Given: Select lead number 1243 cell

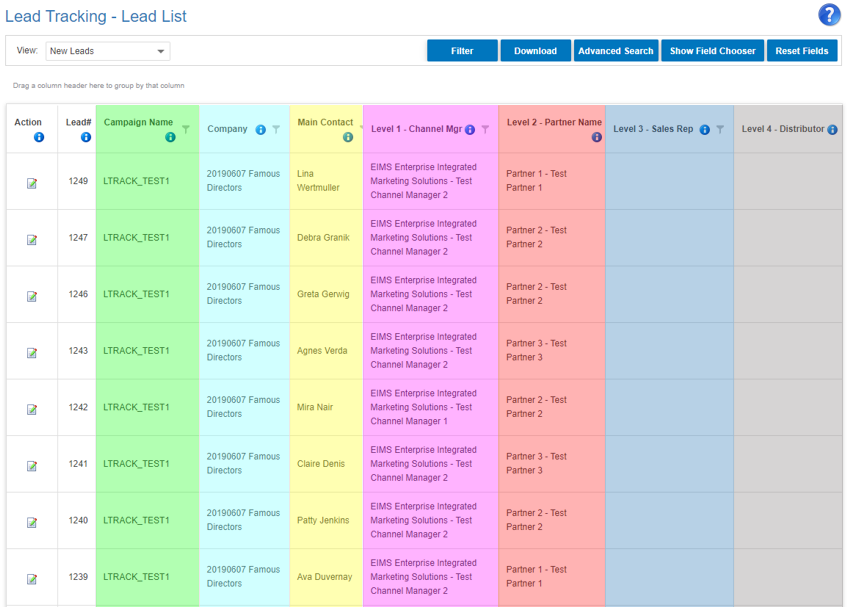Looking at the screenshot, I should point(78,351).
